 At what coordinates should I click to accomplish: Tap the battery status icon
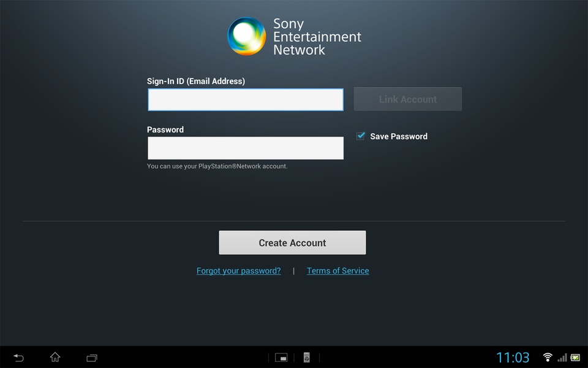click(575, 358)
